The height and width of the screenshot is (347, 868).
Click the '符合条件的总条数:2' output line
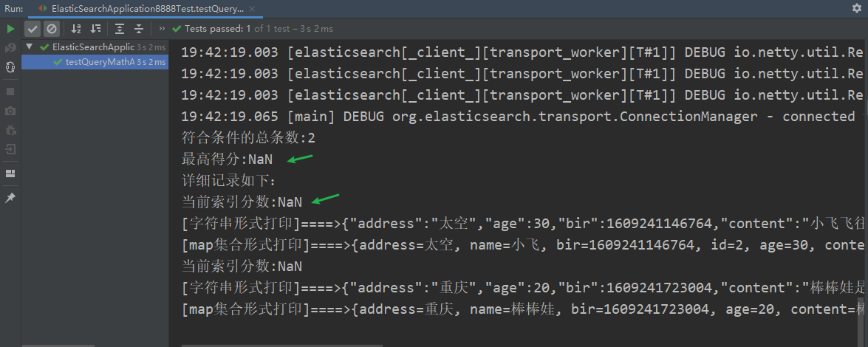(x=248, y=138)
